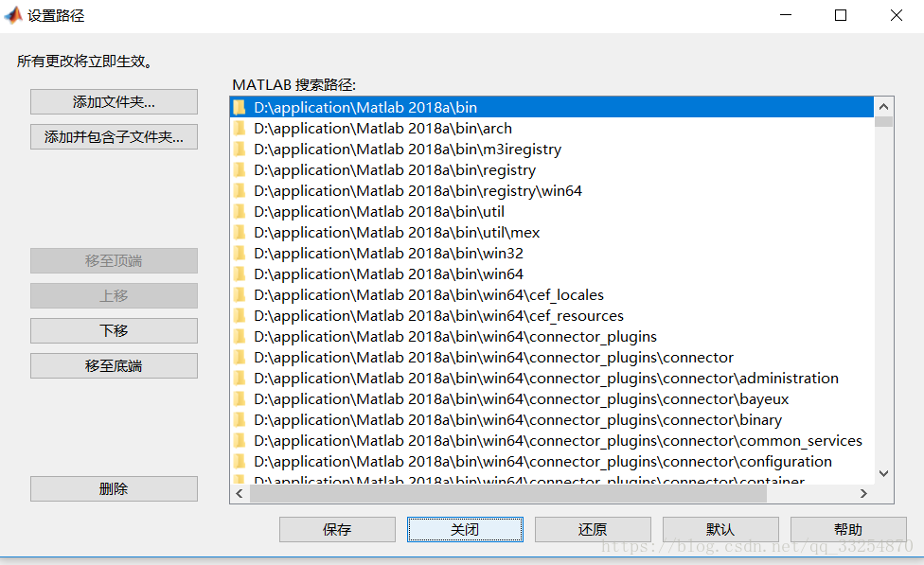Click the 还原 revert button
The height and width of the screenshot is (565, 924).
[593, 530]
